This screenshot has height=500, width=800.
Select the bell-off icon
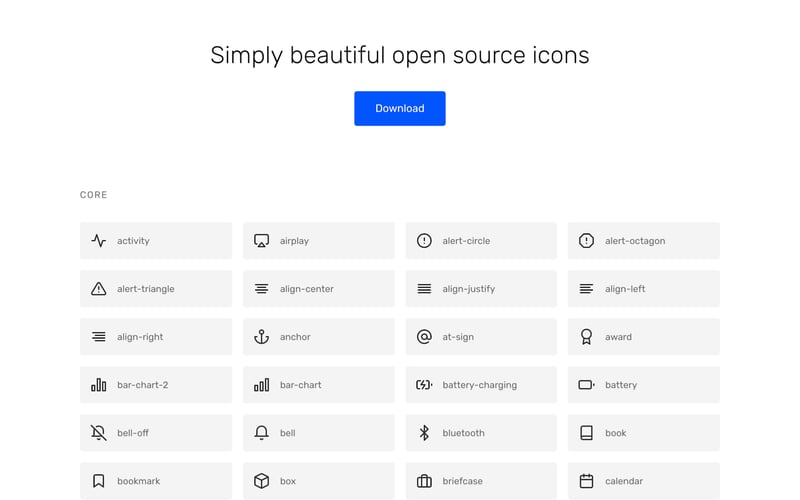[x=98, y=433]
